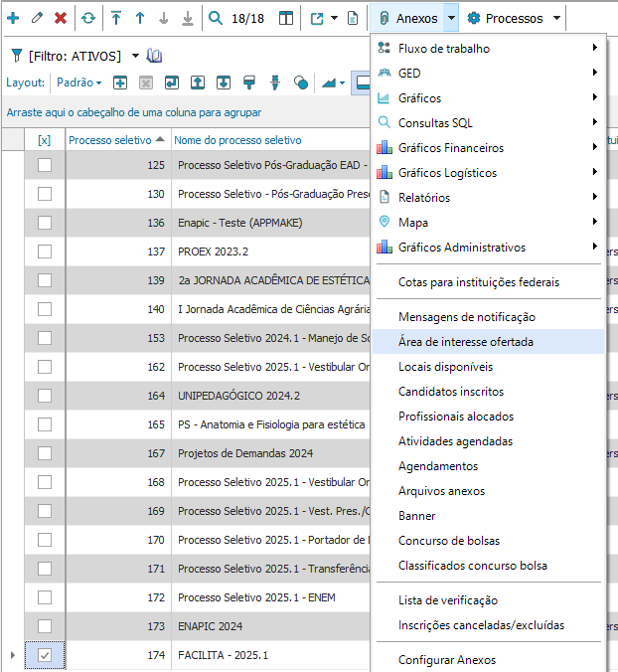This screenshot has height=672, width=618.
Task: Check the box for process 172 ENEM
Action: point(45,597)
